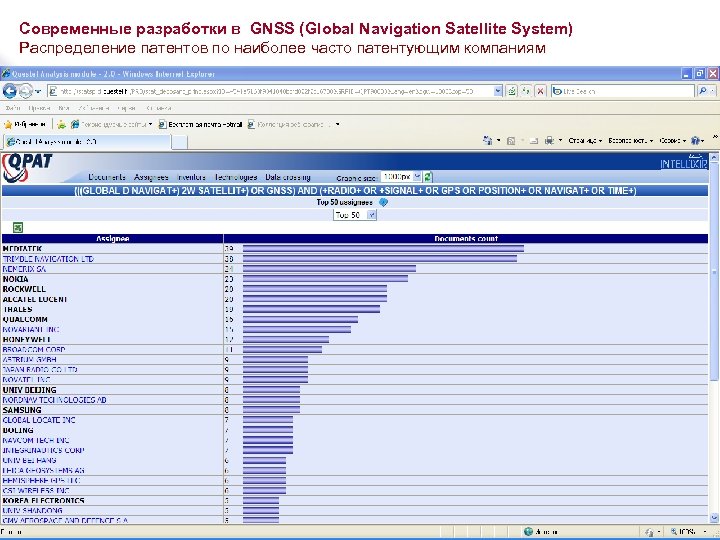This screenshot has height=540, width=720.
Task: Open the Graphic size dropdown
Action: (x=401, y=177)
